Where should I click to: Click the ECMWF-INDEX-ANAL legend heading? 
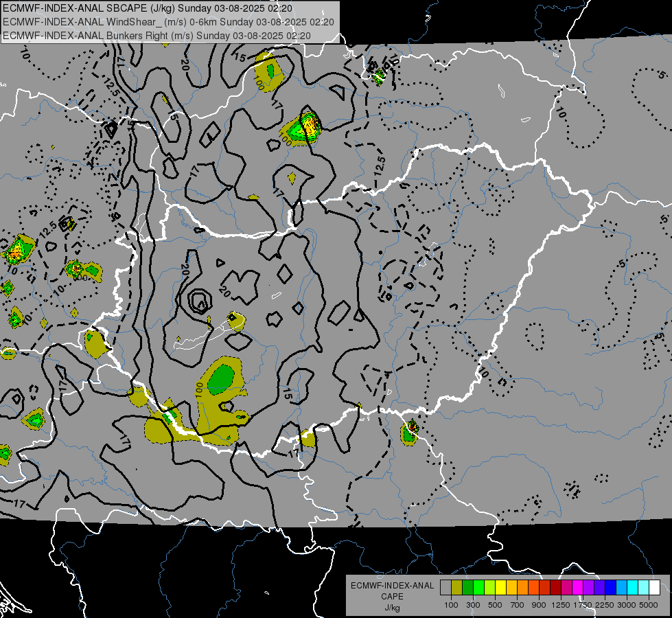coord(392,586)
